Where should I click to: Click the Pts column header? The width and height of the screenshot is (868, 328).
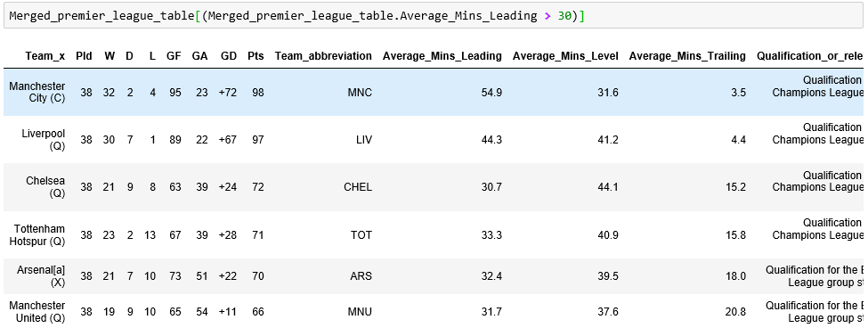256,56
